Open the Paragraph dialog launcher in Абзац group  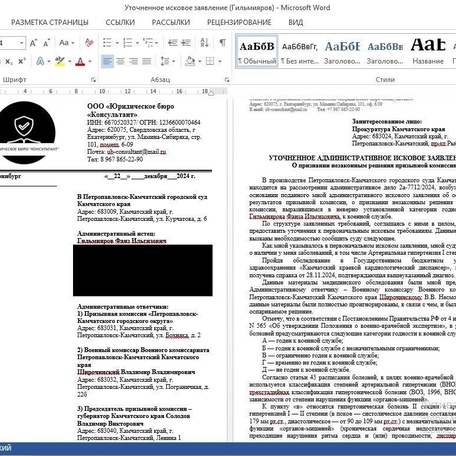click(227, 80)
